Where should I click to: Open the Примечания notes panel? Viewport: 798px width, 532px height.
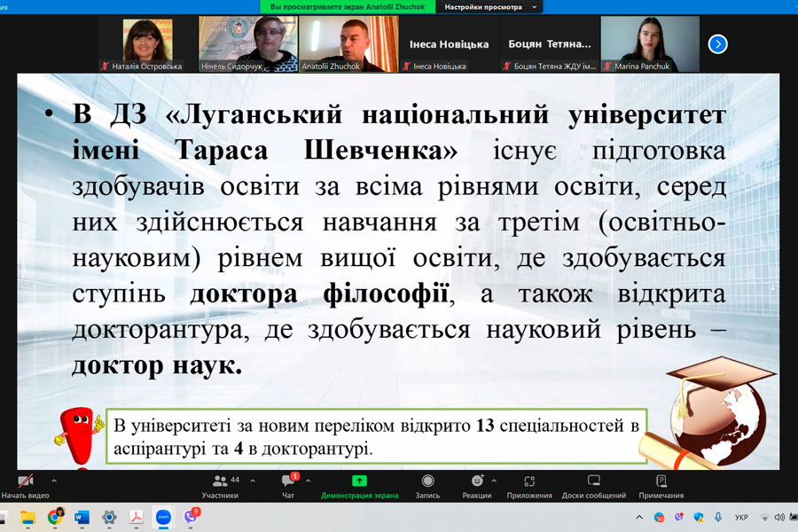tap(661, 484)
